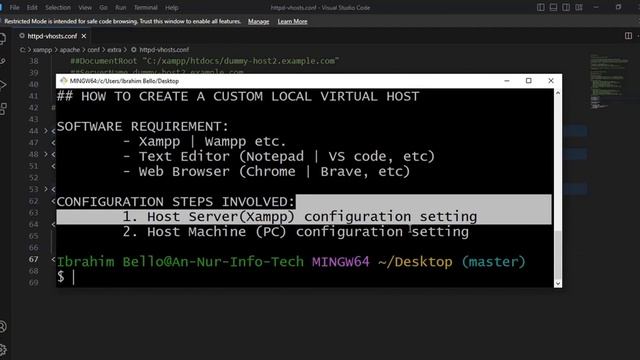Click the conf breadcrumb segment

93,50
